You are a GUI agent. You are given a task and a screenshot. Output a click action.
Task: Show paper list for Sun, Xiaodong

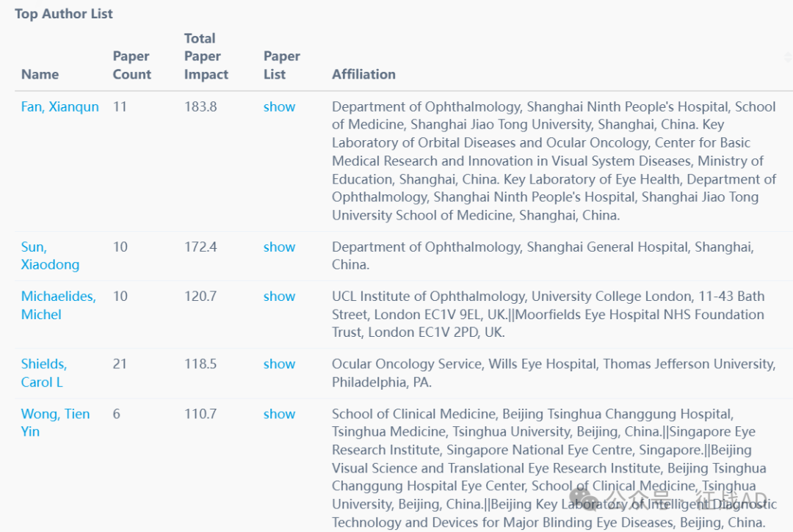[x=279, y=247]
